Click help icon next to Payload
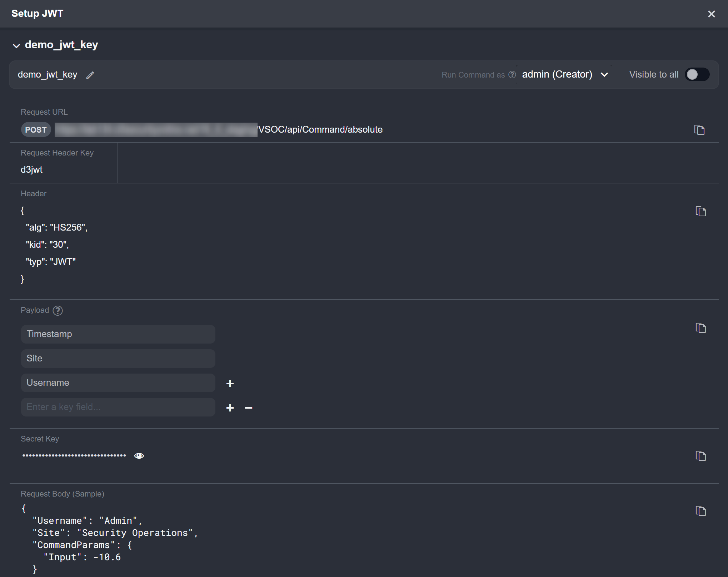The height and width of the screenshot is (577, 728). [58, 311]
